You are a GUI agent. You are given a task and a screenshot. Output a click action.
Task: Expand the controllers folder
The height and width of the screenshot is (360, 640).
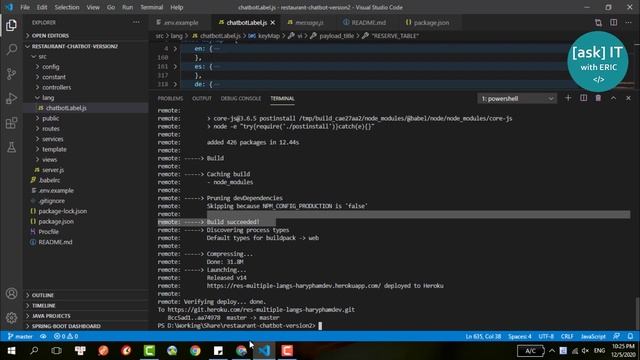(56, 87)
